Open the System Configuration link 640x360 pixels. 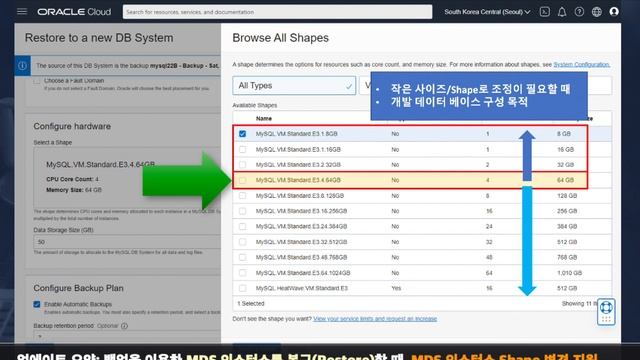click(582, 64)
